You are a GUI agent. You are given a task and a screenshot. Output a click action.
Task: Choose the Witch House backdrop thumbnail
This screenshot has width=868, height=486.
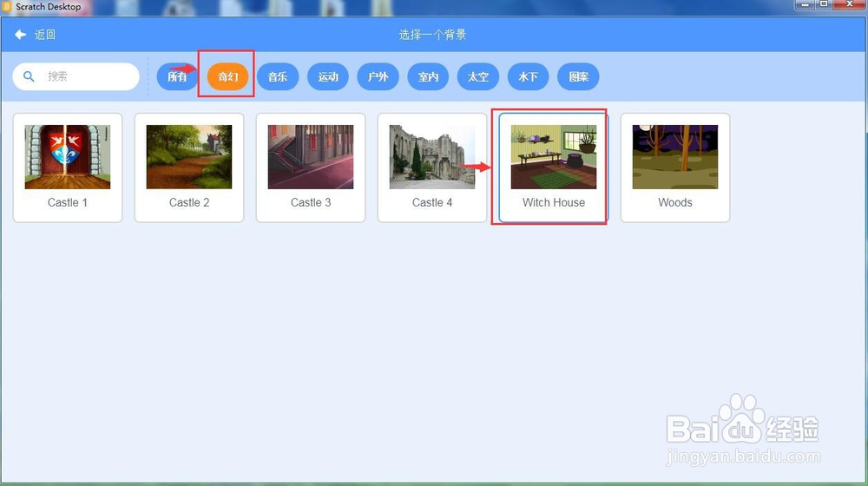(x=554, y=157)
